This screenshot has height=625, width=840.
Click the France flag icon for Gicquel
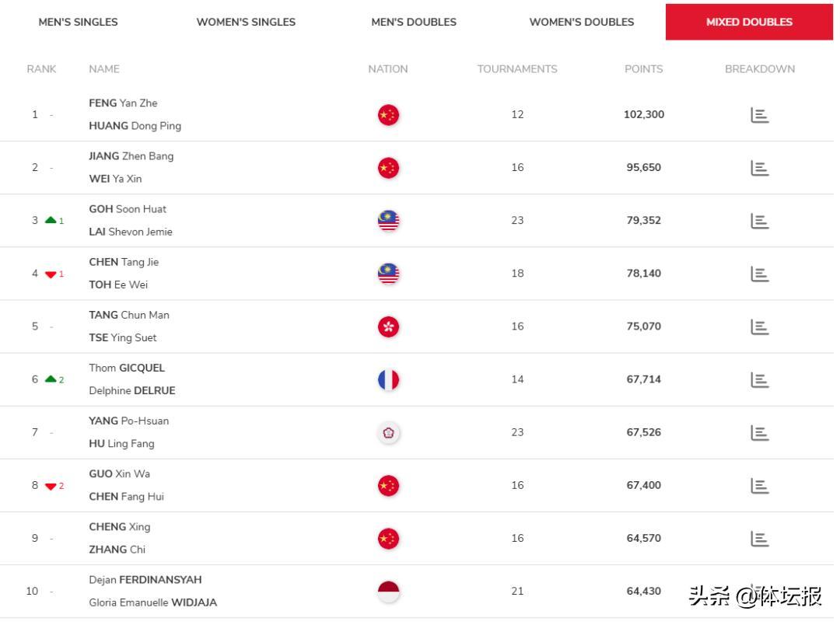click(x=388, y=379)
